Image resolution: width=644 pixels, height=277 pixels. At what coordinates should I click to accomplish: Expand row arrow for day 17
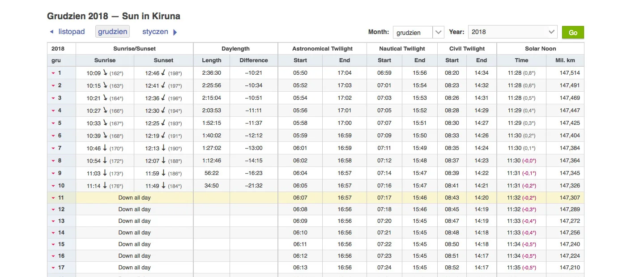[53, 268]
